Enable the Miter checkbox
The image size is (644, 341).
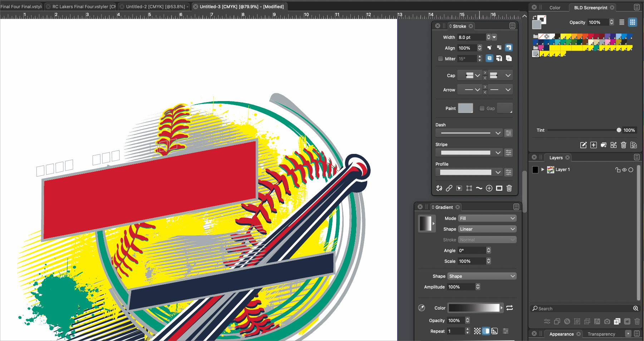[441, 59]
